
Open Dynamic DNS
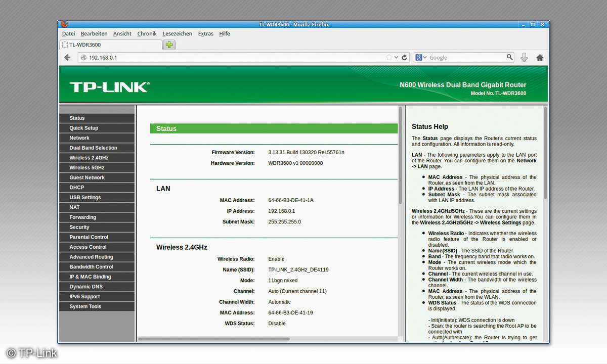point(97,287)
